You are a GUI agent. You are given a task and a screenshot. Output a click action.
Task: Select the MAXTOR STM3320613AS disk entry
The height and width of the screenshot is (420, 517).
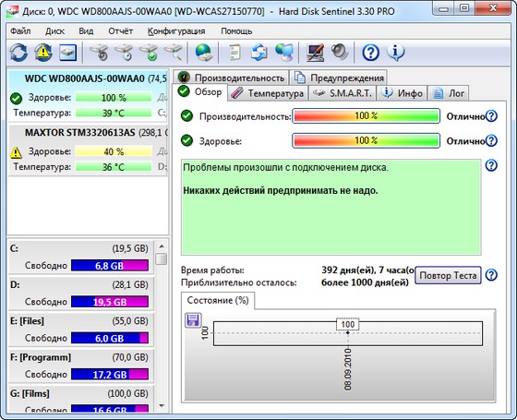coord(88,150)
